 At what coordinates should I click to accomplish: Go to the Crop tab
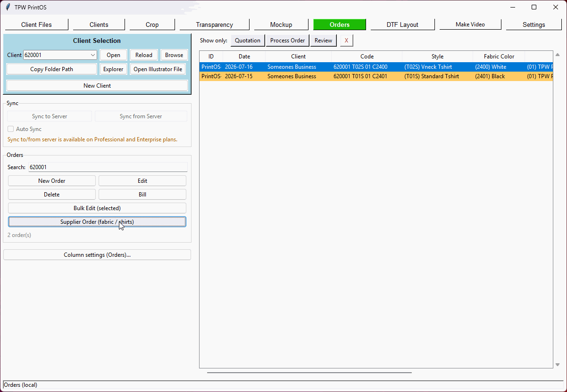152,24
